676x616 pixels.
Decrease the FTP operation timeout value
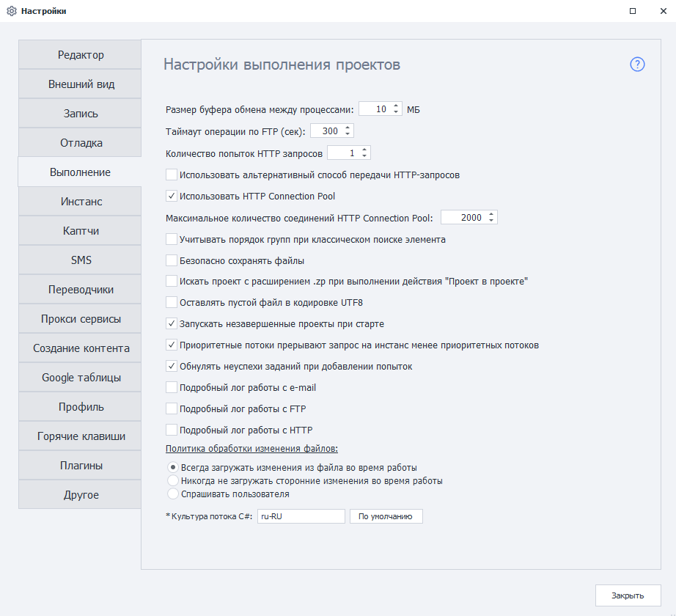click(348, 134)
